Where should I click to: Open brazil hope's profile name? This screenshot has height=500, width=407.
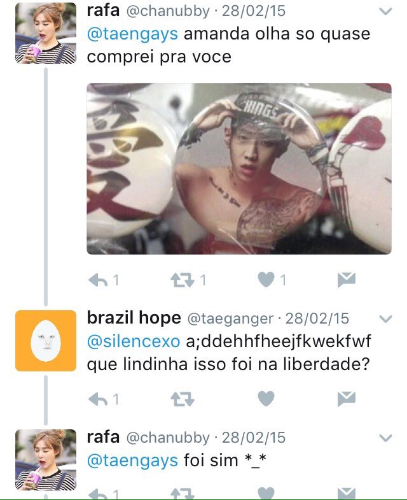pos(134,318)
